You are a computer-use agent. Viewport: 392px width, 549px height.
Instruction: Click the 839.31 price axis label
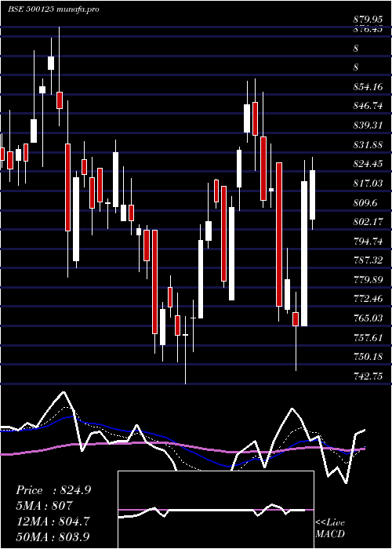point(368,125)
